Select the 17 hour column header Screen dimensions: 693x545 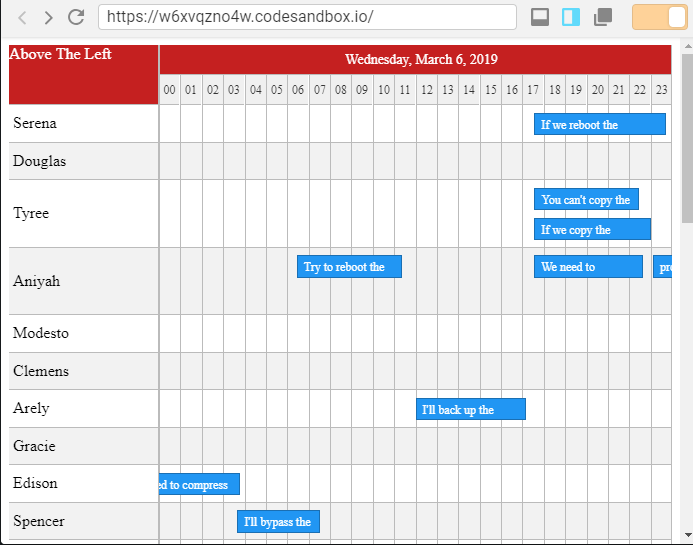point(533,90)
